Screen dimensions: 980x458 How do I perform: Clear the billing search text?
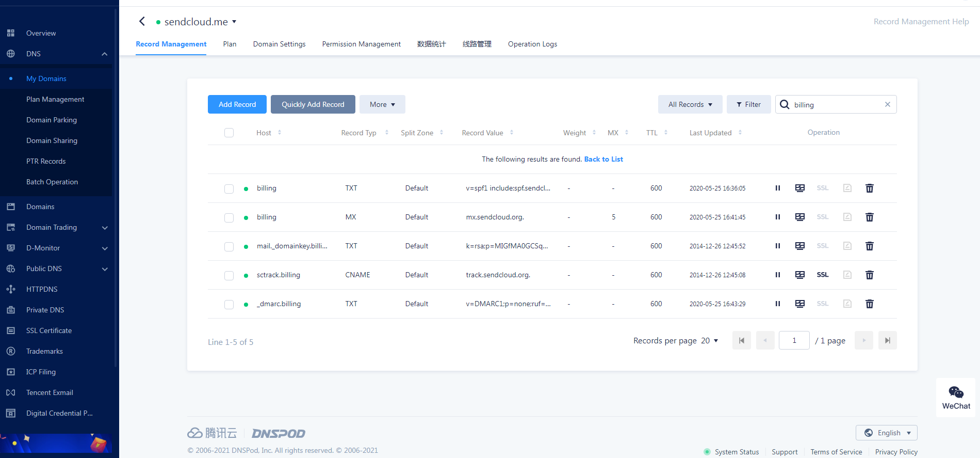(887, 104)
